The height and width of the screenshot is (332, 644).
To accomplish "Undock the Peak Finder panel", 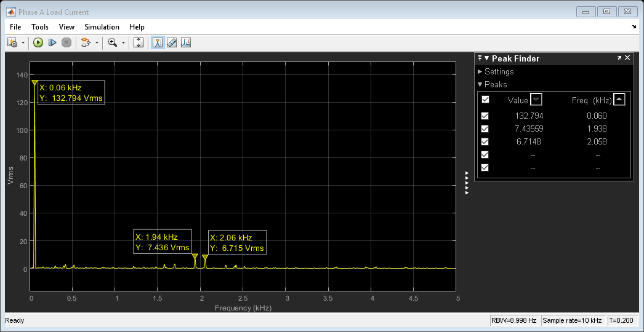I will tap(619, 58).
